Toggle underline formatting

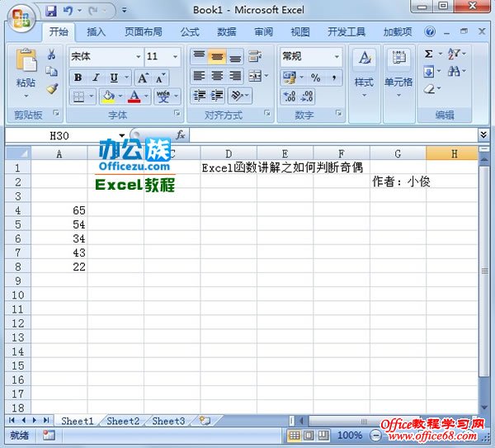click(x=114, y=78)
